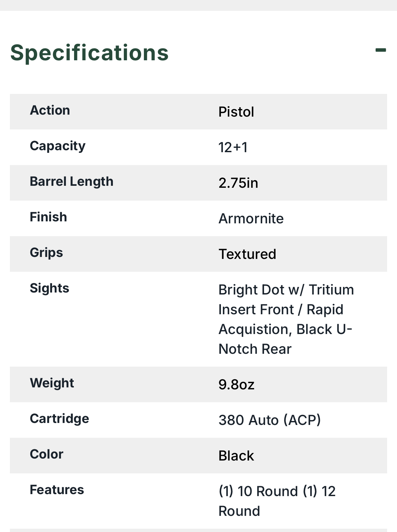Click the 380 Auto (ACP) value
The image size is (397, 532).
coord(270,420)
